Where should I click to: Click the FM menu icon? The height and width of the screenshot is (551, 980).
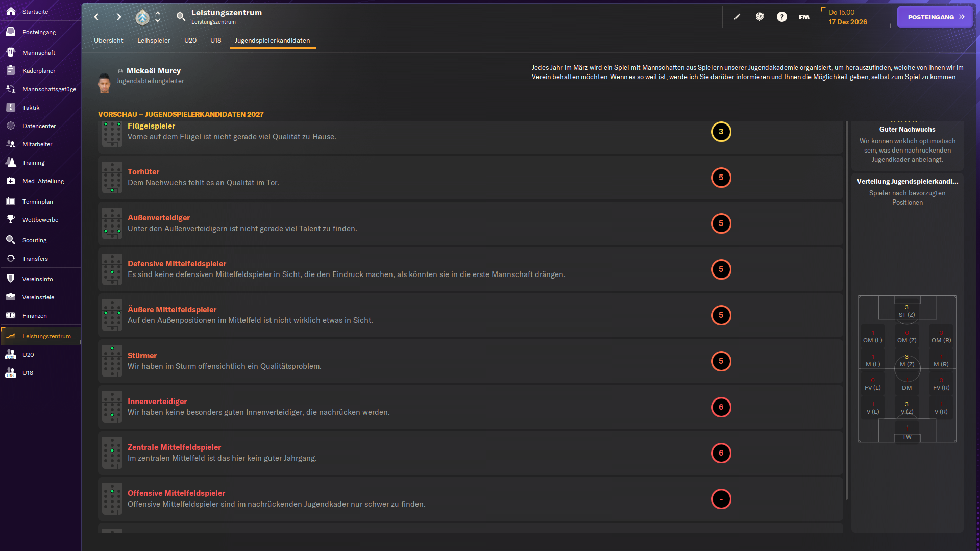click(x=804, y=17)
